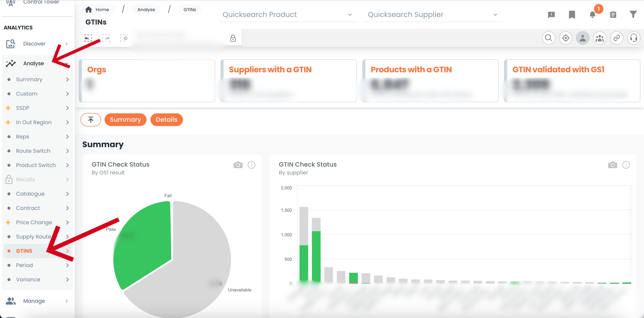This screenshot has width=644, height=318.
Task: Click the link chain icon
Action: pos(616,38)
